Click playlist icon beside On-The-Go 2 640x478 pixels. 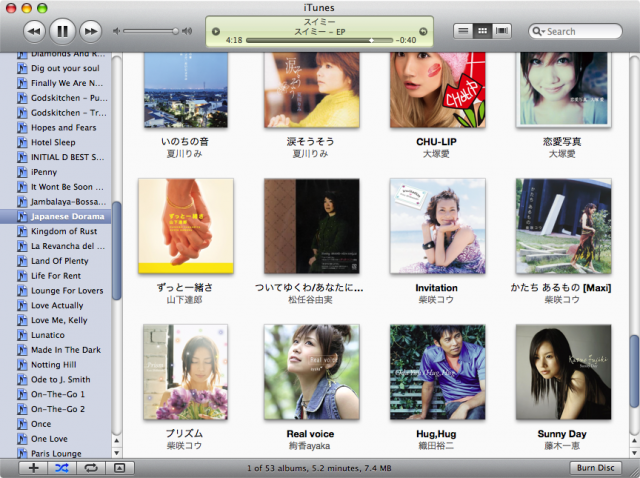pyautogui.click(x=22, y=409)
